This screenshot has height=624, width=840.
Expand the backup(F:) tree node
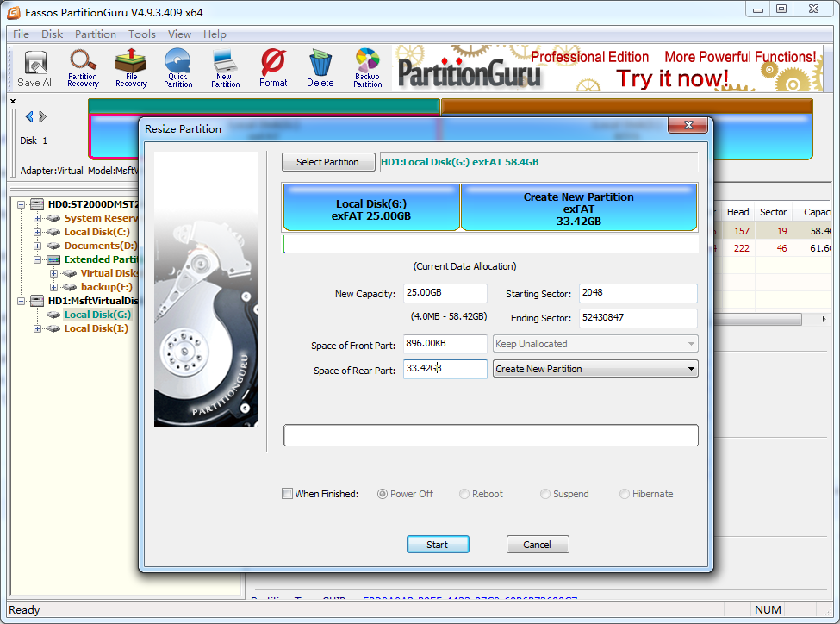coord(53,287)
